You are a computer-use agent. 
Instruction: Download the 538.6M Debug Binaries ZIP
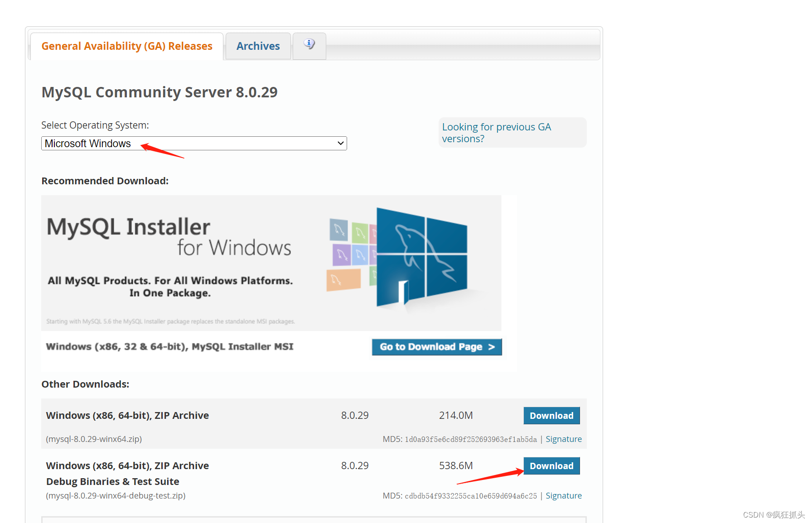point(551,466)
